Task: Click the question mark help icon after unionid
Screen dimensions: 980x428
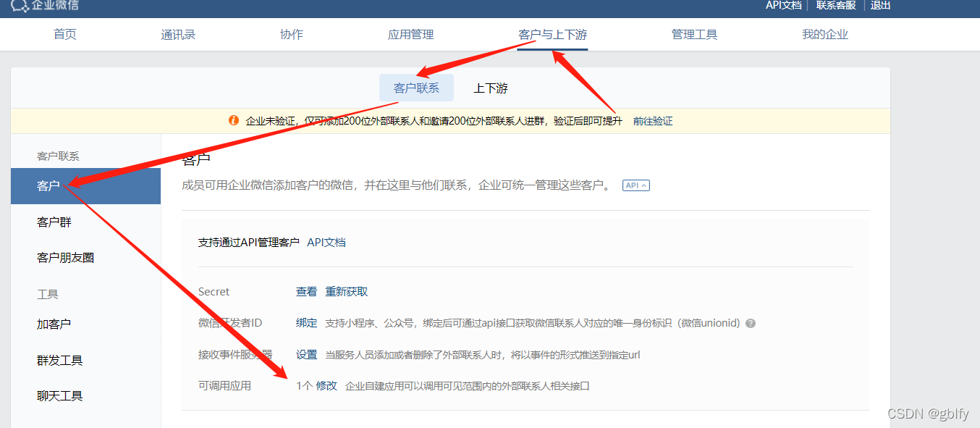Action: (751, 323)
